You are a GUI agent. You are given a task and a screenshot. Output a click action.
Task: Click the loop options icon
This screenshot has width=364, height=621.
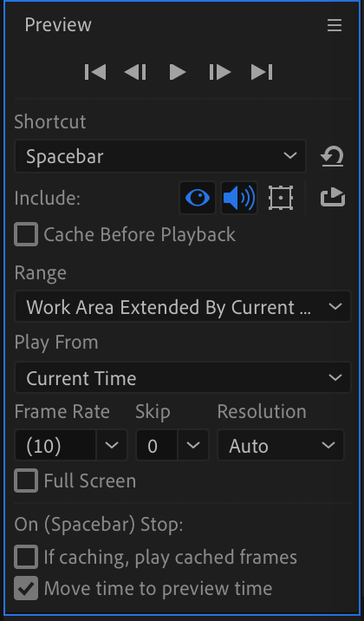click(x=332, y=198)
